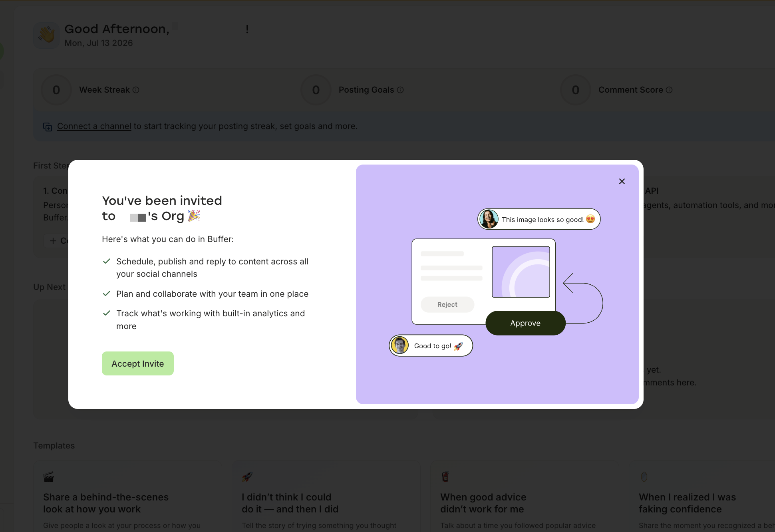Viewport: 775px width, 532px height.
Task: Click the API card heading behind dialog
Action: coord(652,191)
